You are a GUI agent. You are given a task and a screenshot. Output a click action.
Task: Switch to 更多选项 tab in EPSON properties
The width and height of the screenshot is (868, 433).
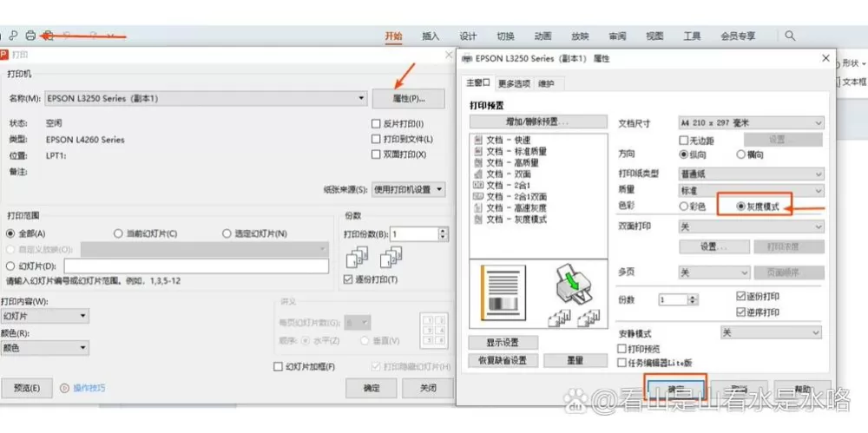pyautogui.click(x=514, y=83)
